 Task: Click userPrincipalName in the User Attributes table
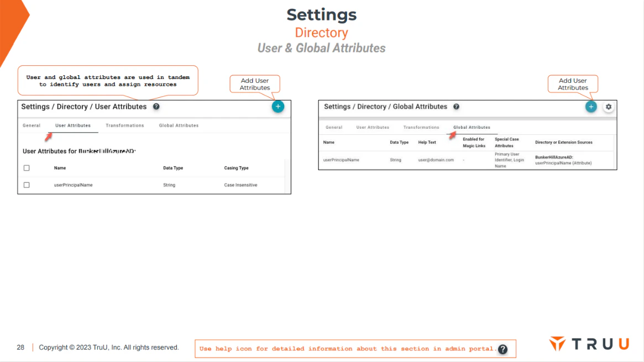[73, 185]
